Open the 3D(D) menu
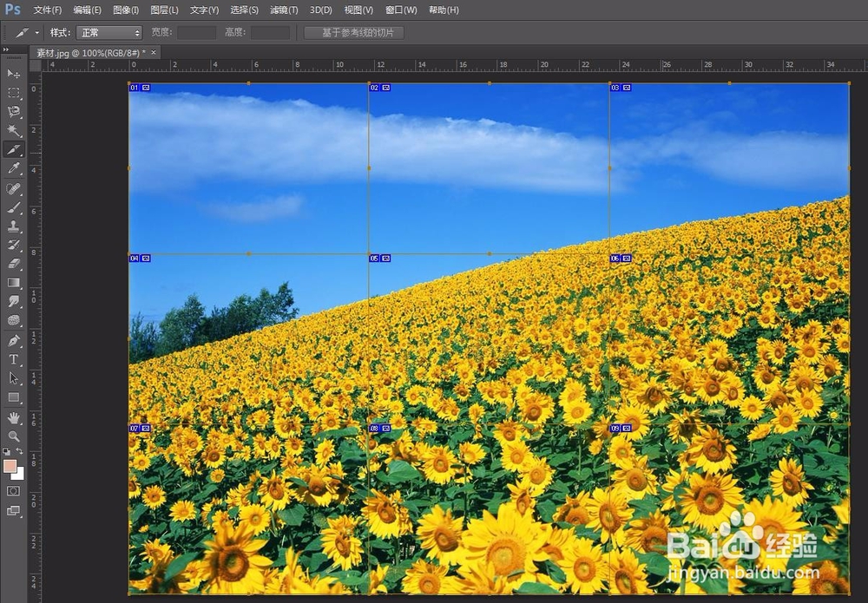Viewport: 868px width, 603px height. click(320, 10)
